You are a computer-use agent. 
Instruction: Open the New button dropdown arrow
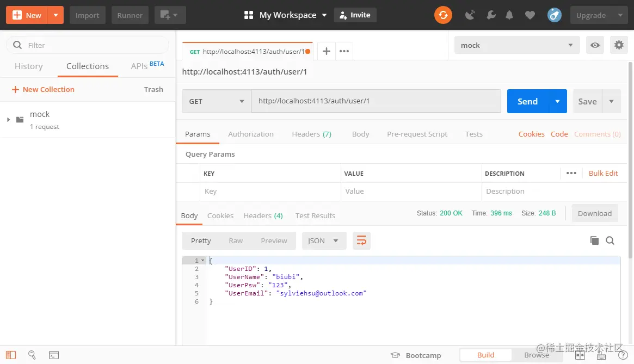[x=56, y=15]
